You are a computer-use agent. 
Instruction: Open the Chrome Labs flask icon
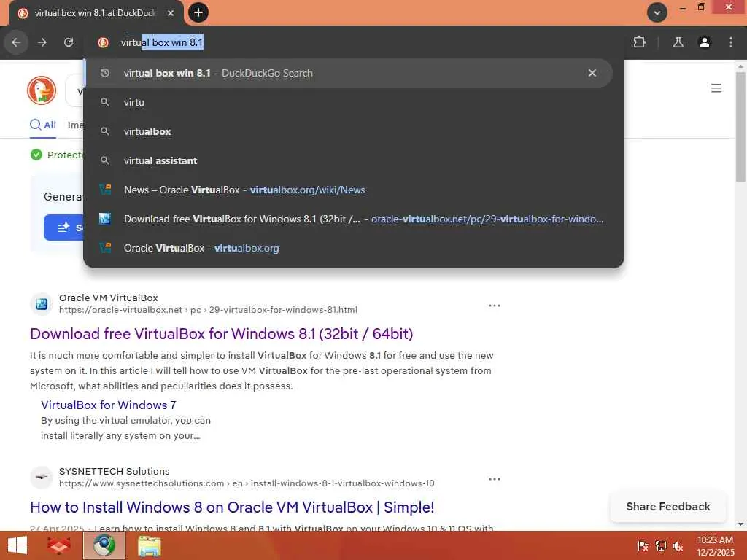[x=678, y=42]
